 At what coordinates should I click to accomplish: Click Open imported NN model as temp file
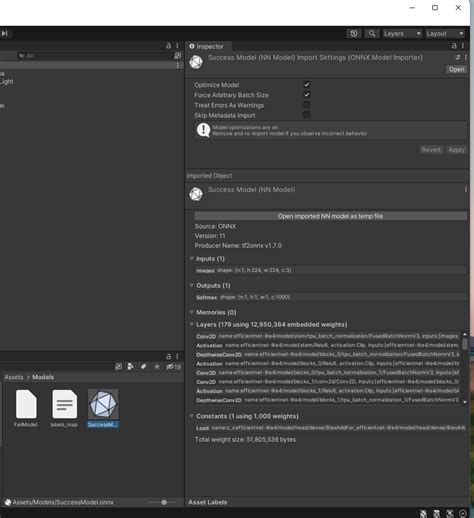point(330,216)
